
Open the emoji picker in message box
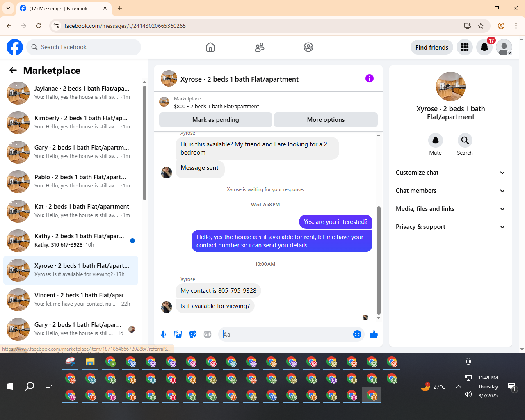(x=357, y=334)
